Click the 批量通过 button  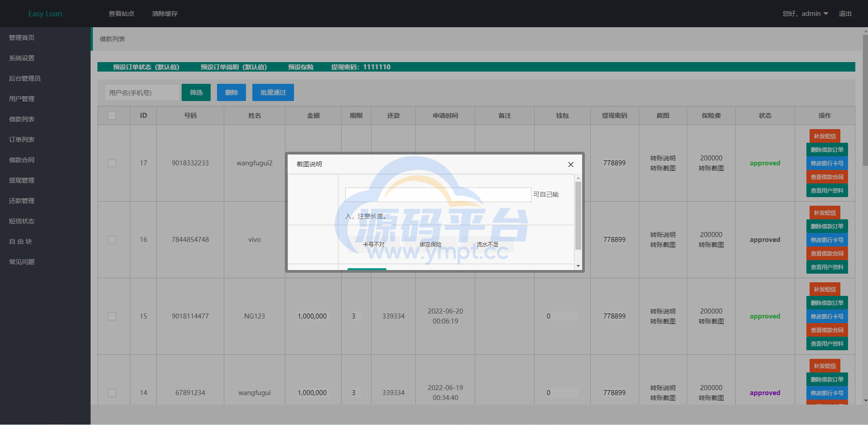[273, 92]
